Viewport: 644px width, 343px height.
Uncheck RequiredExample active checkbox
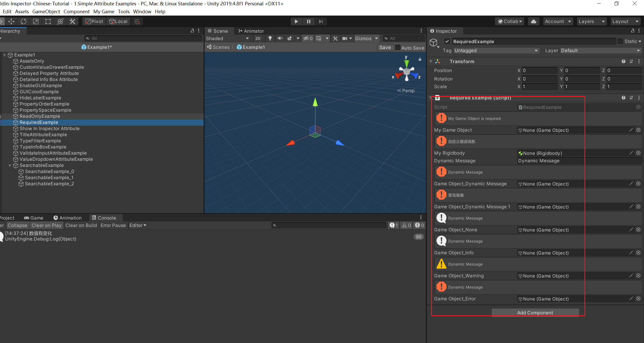pyautogui.click(x=447, y=41)
